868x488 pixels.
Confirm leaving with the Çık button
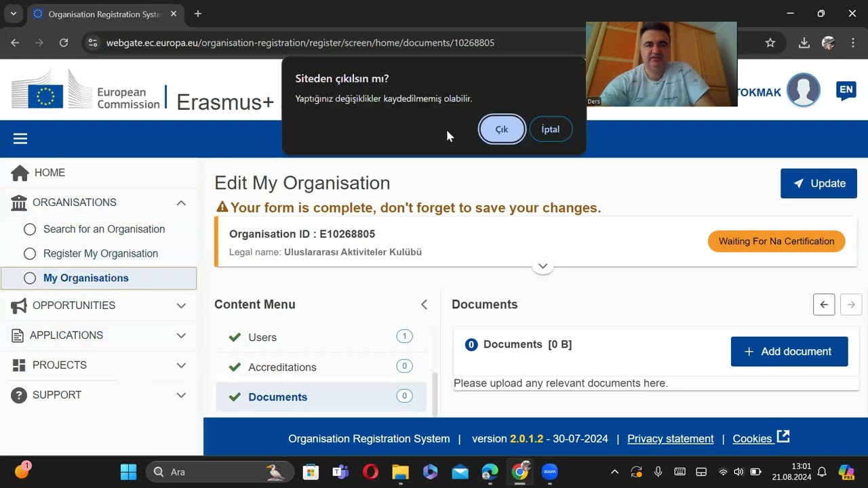click(x=502, y=129)
